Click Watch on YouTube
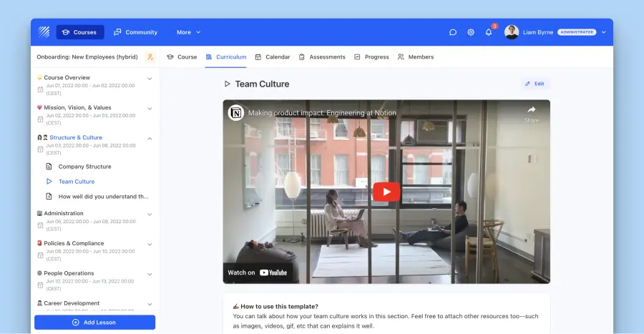The image size is (644, 334). [x=258, y=272]
